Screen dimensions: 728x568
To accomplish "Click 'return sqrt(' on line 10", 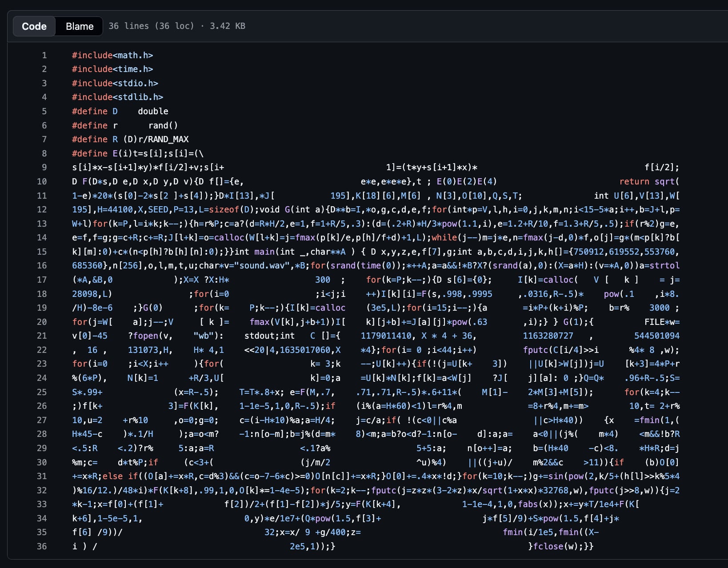I will [x=649, y=181].
